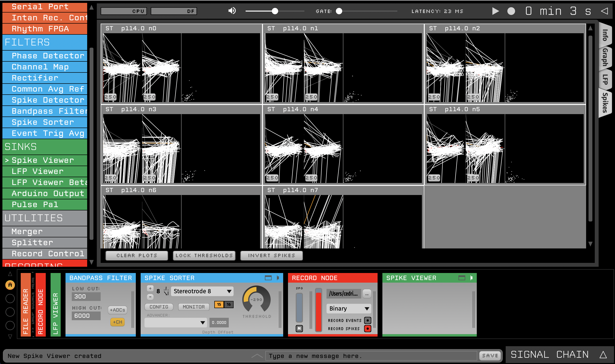
Task: Open Spike Sorter in window icon
Action: [268, 278]
